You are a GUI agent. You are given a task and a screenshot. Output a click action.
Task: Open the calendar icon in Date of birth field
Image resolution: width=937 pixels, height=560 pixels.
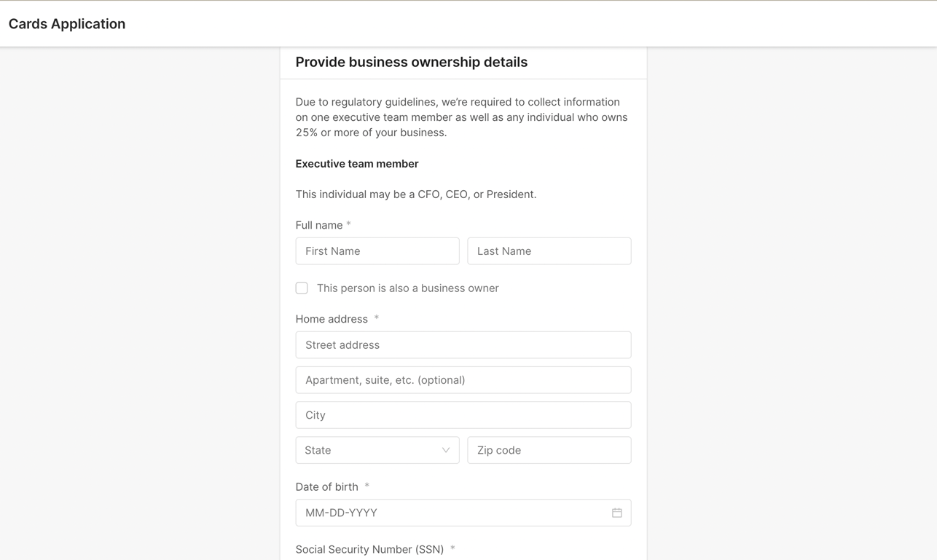(616, 513)
